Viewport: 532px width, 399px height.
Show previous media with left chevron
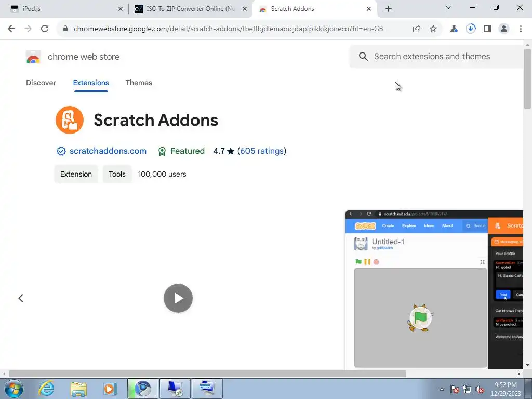click(x=21, y=298)
